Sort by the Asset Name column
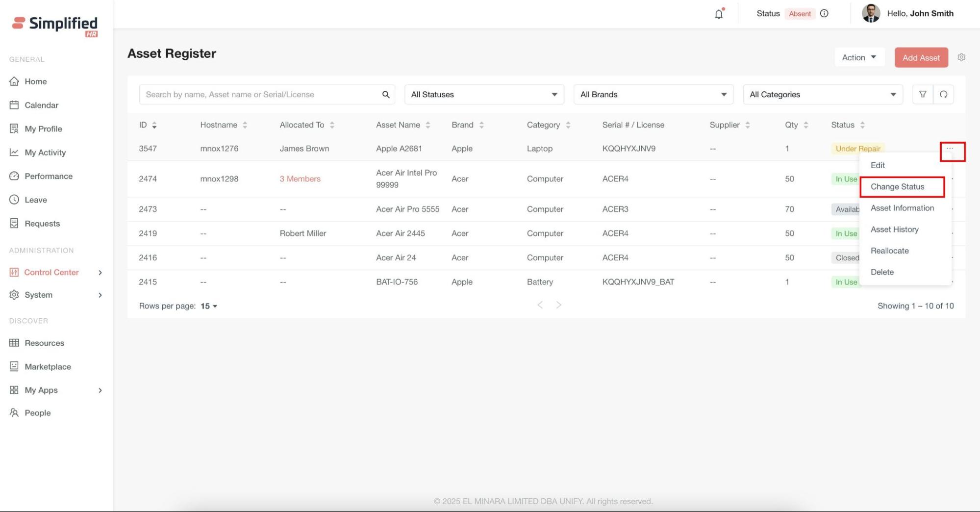 (x=427, y=126)
